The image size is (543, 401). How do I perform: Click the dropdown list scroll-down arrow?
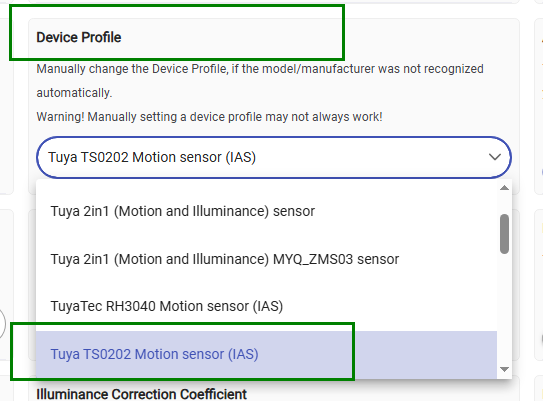[505, 369]
